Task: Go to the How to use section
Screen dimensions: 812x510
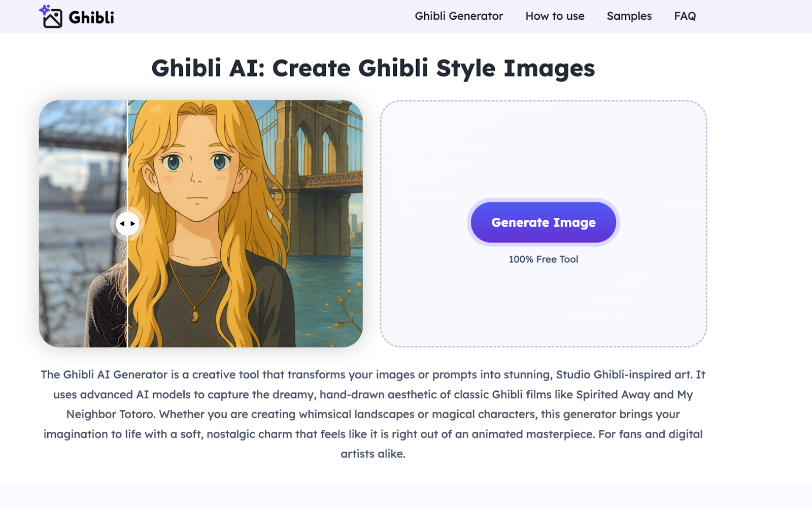Action: click(555, 16)
